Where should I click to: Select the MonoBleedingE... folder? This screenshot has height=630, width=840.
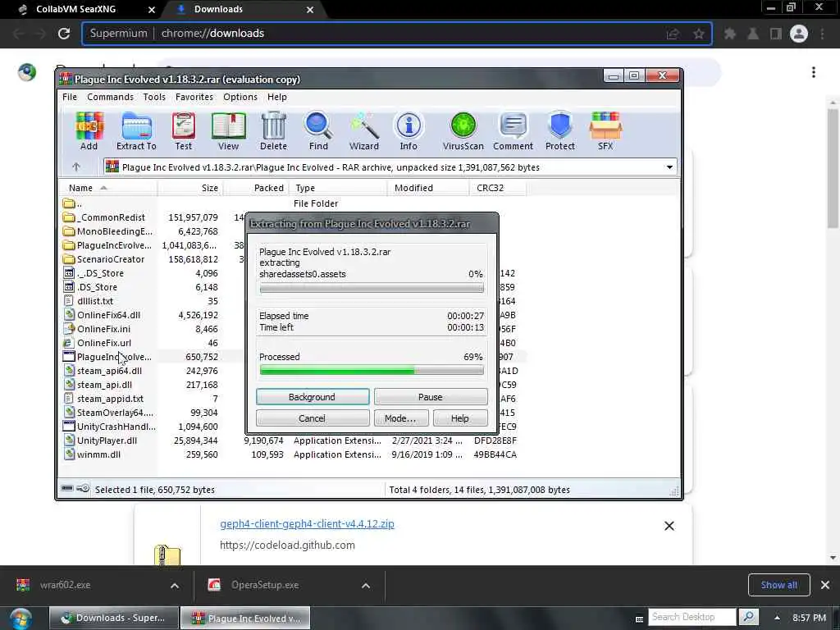pos(114,231)
